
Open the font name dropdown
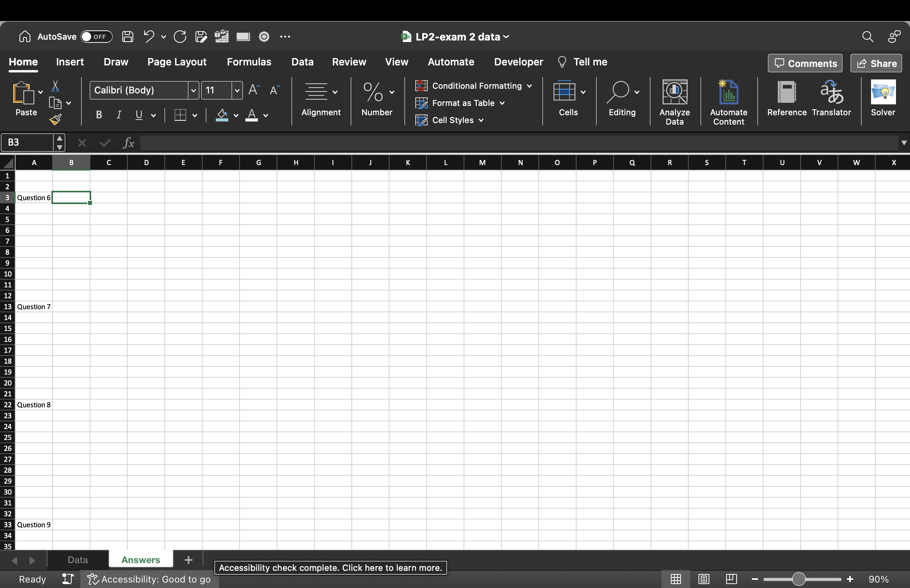pos(193,90)
